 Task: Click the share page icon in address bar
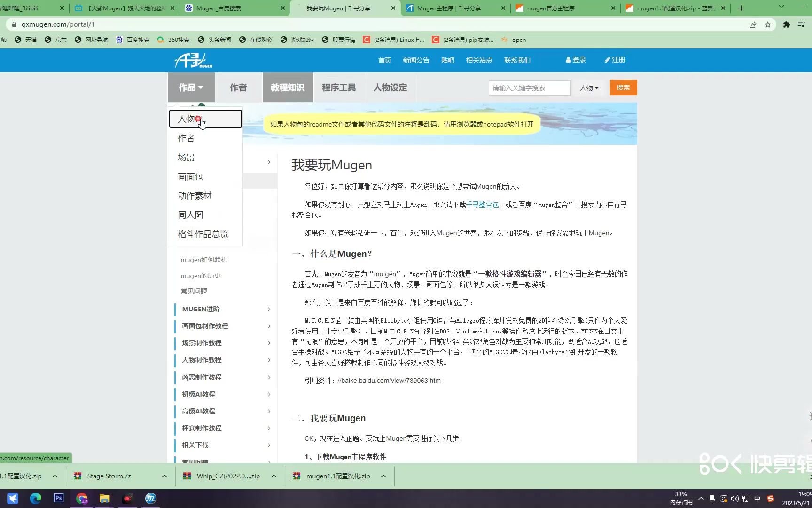point(753,24)
